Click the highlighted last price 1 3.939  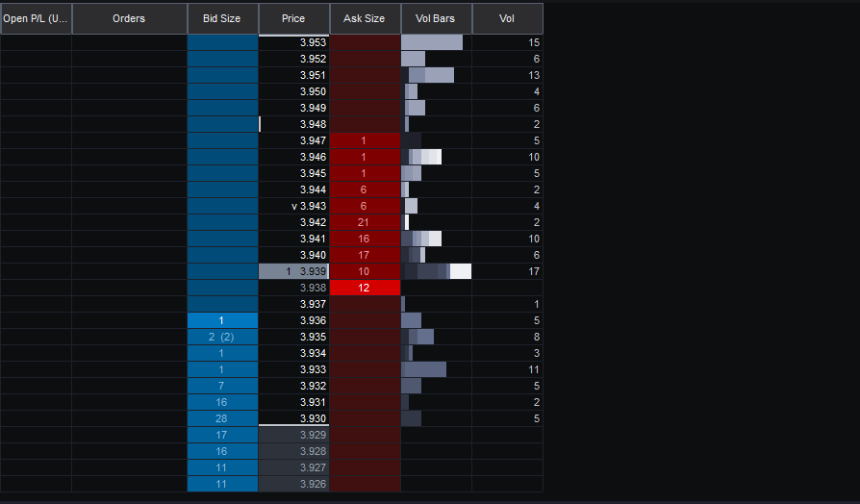click(x=294, y=271)
